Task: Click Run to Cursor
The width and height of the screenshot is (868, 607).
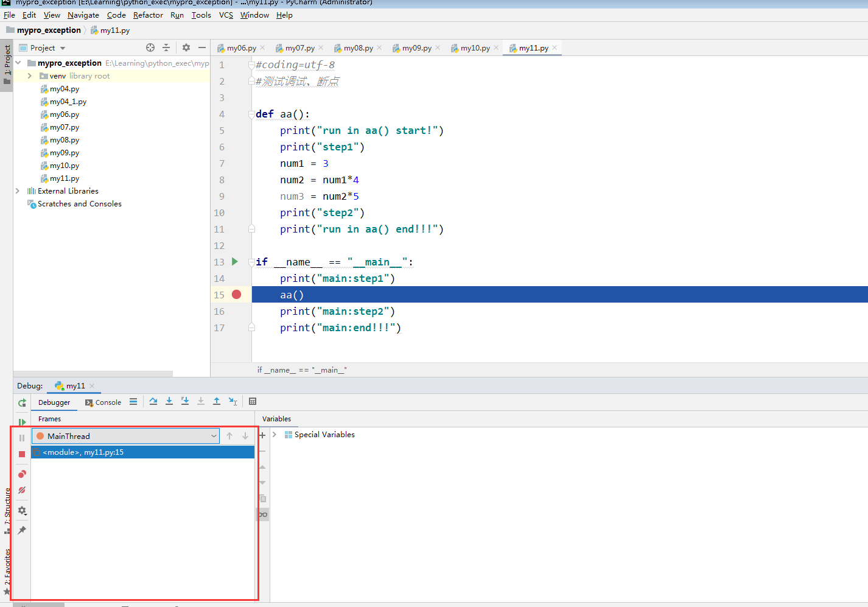Action: 233,401
